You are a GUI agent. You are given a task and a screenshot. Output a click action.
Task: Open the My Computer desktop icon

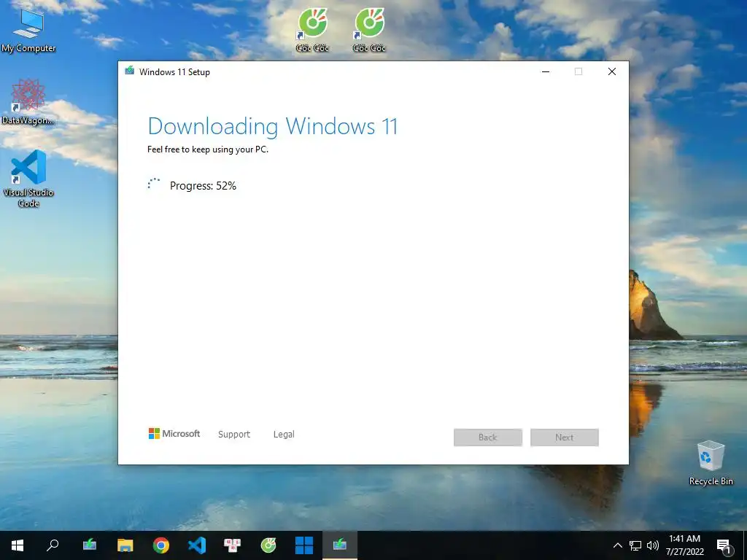click(x=28, y=30)
